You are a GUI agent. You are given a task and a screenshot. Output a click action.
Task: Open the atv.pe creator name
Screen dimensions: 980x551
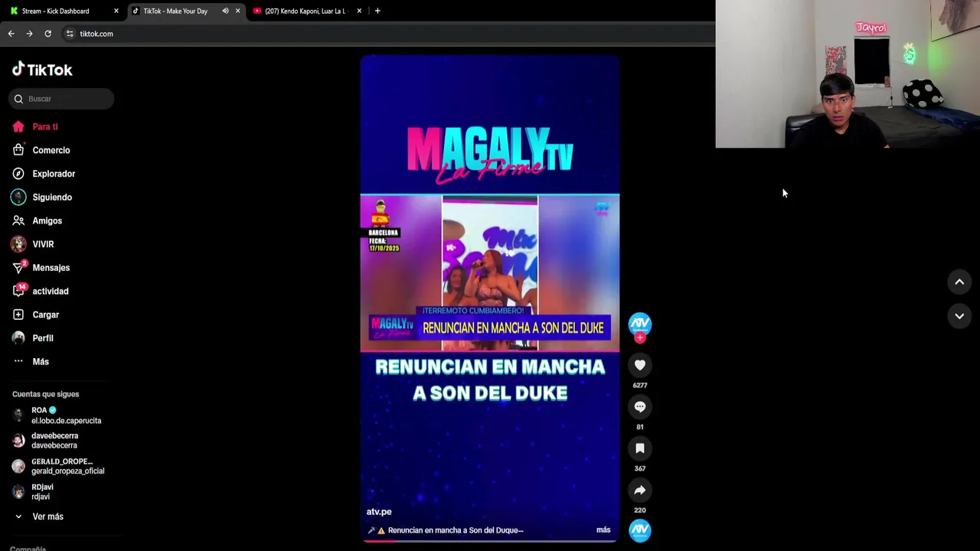tap(379, 512)
